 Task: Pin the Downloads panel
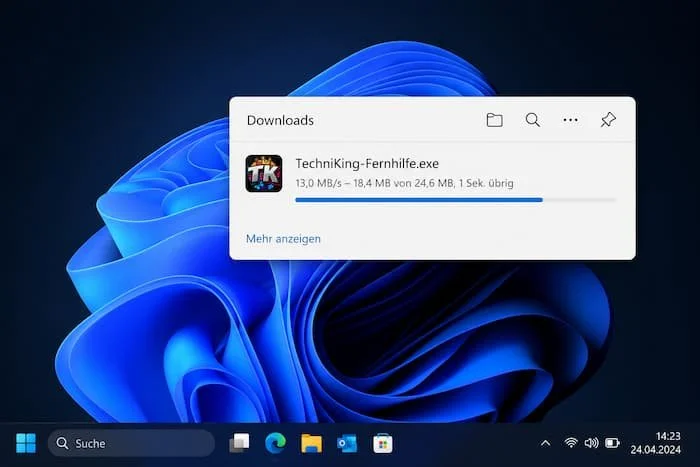point(608,120)
